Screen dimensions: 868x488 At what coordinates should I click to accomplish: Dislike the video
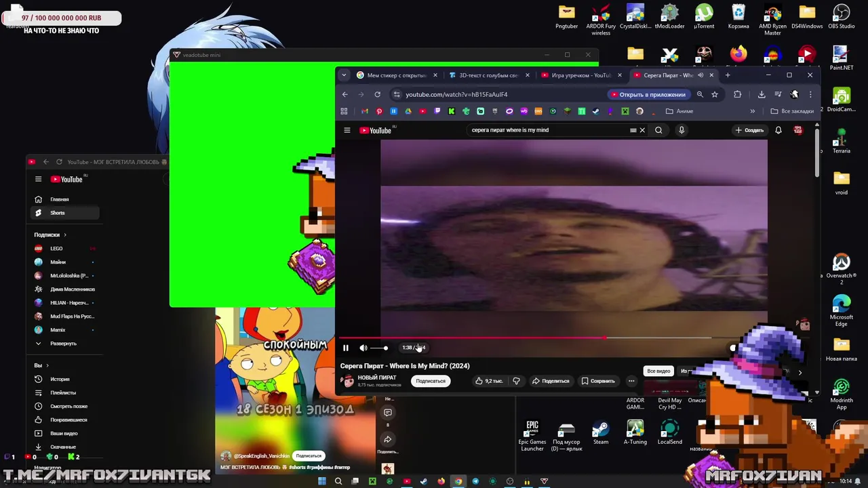[516, 381]
